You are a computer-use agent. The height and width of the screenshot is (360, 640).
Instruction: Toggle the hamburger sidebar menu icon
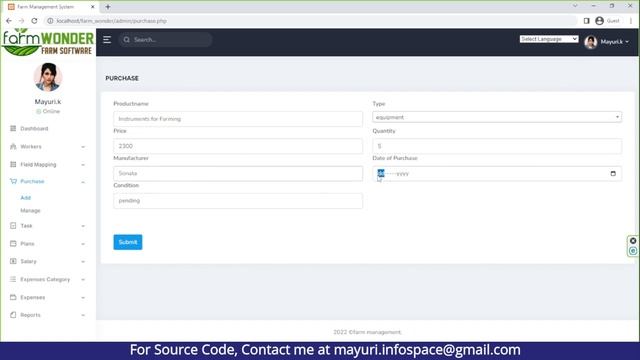click(107, 40)
